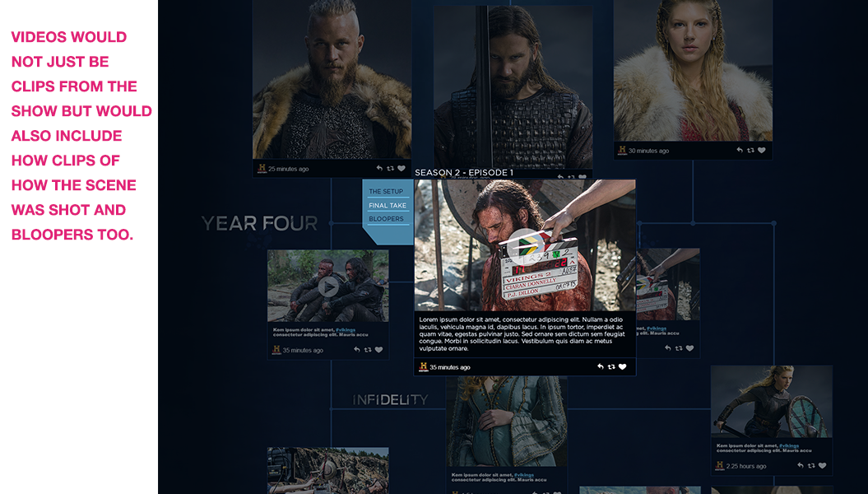The width and height of the screenshot is (868, 494).
Task: Click History logo beside 25 minutes ago
Action: [262, 168]
